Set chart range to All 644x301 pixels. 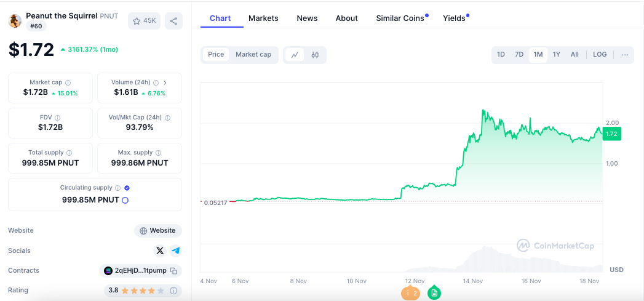click(x=574, y=55)
